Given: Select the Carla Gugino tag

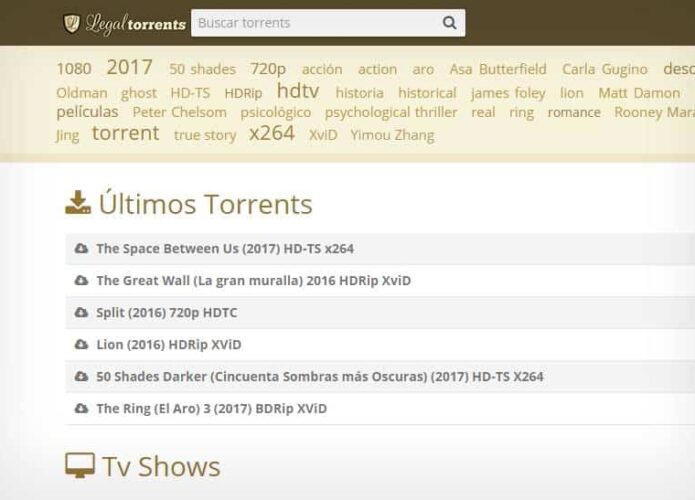Looking at the screenshot, I should click(x=605, y=69).
